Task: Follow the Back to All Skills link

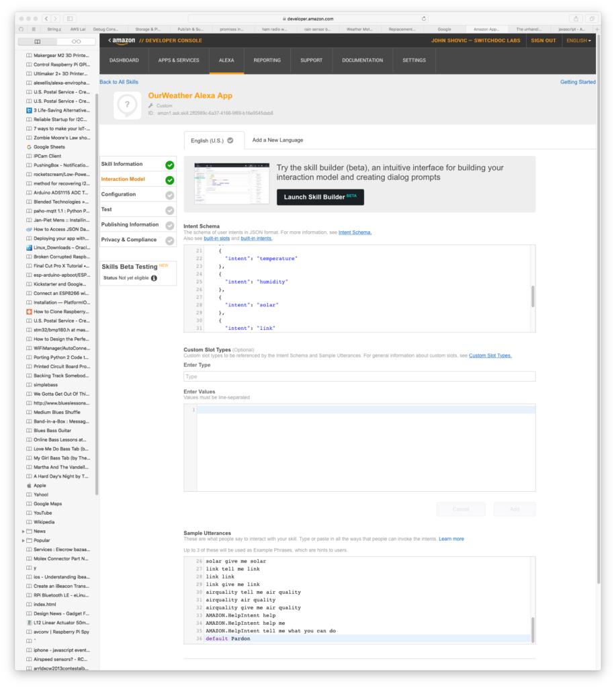Action: pyautogui.click(x=119, y=82)
